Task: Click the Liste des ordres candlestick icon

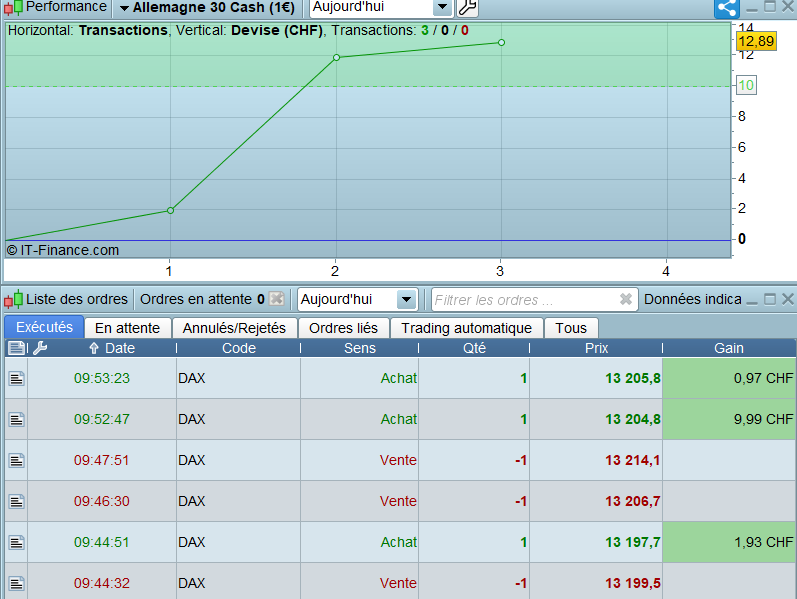Action: [x=14, y=300]
